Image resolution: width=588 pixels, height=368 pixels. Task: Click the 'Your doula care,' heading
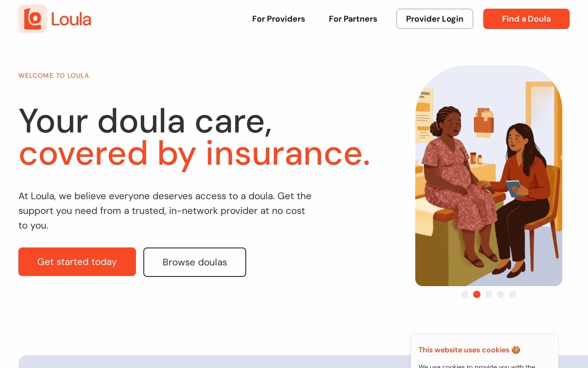tap(145, 121)
